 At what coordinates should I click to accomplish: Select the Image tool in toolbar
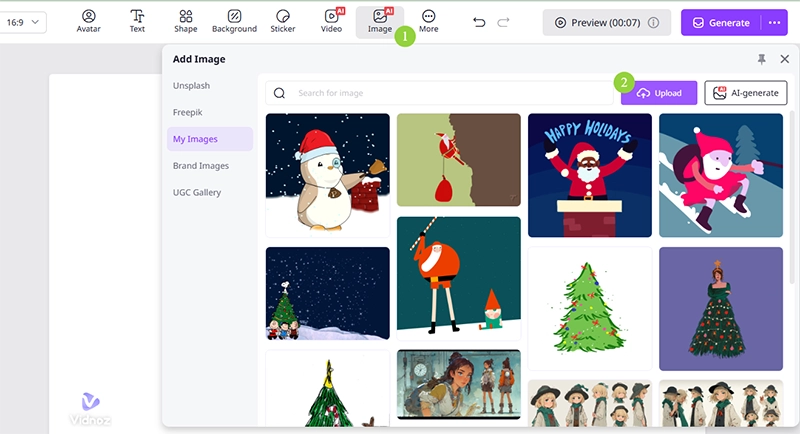coord(380,22)
